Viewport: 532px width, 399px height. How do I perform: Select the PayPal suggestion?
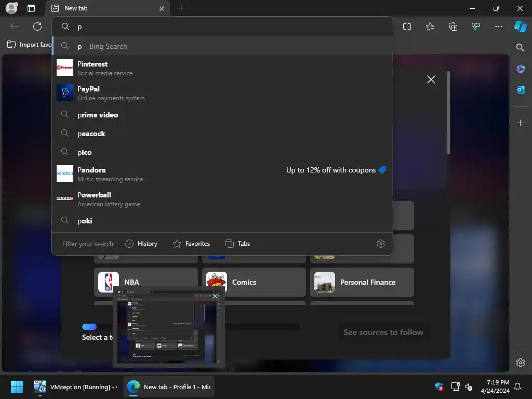coord(222,93)
